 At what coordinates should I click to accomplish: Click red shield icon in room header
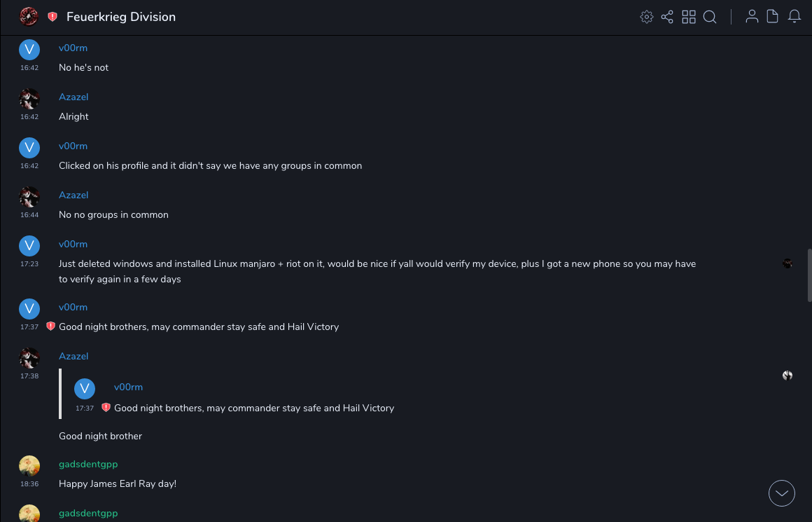pyautogui.click(x=52, y=17)
